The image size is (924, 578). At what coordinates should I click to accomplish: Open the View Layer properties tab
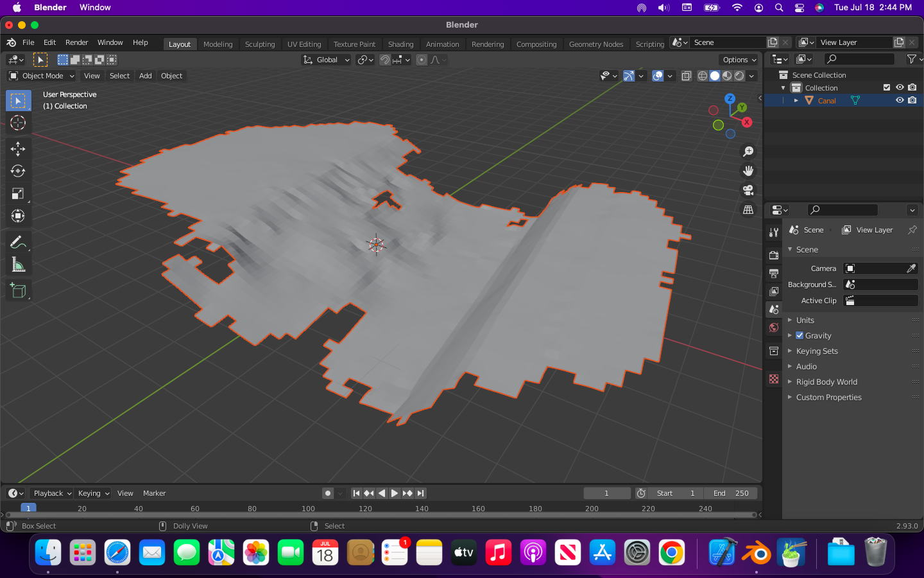click(774, 292)
